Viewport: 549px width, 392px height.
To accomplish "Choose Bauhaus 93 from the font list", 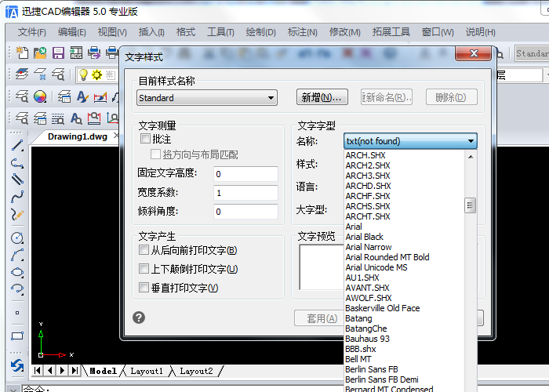I will (x=367, y=339).
